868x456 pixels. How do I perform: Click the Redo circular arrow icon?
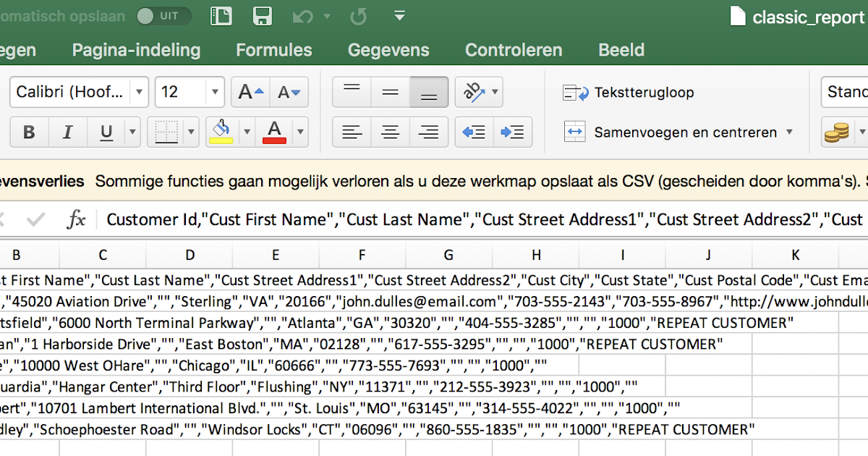[x=358, y=16]
